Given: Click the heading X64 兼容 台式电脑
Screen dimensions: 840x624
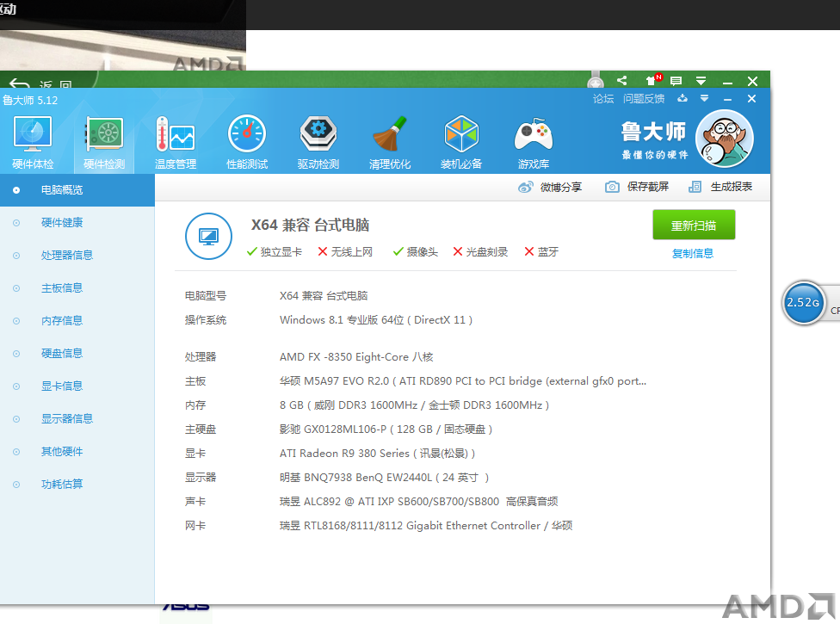Looking at the screenshot, I should (310, 225).
